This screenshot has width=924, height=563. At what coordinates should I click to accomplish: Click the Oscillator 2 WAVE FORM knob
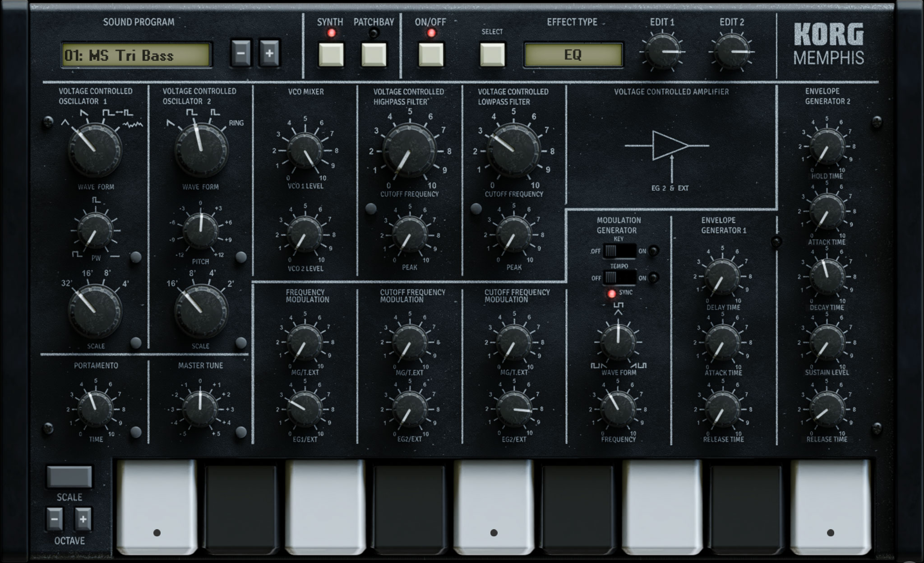click(201, 149)
